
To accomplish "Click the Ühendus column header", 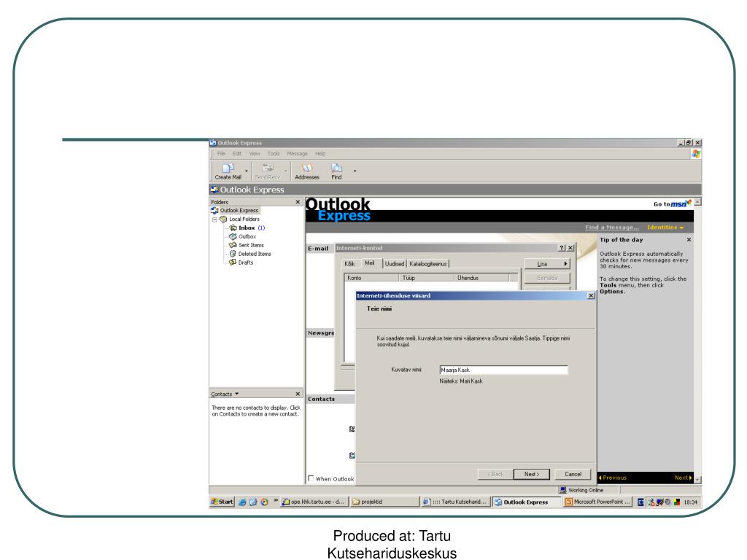I will pyautogui.click(x=482, y=278).
